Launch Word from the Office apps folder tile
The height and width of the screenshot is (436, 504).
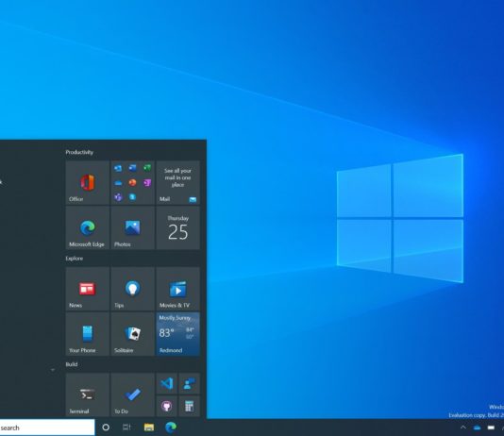tap(132, 168)
